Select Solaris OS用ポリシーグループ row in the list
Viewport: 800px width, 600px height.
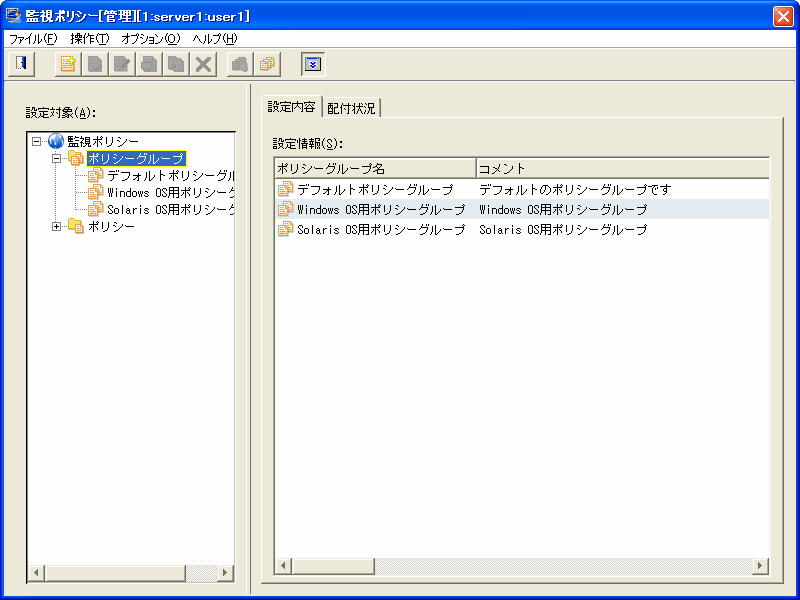[522, 229]
